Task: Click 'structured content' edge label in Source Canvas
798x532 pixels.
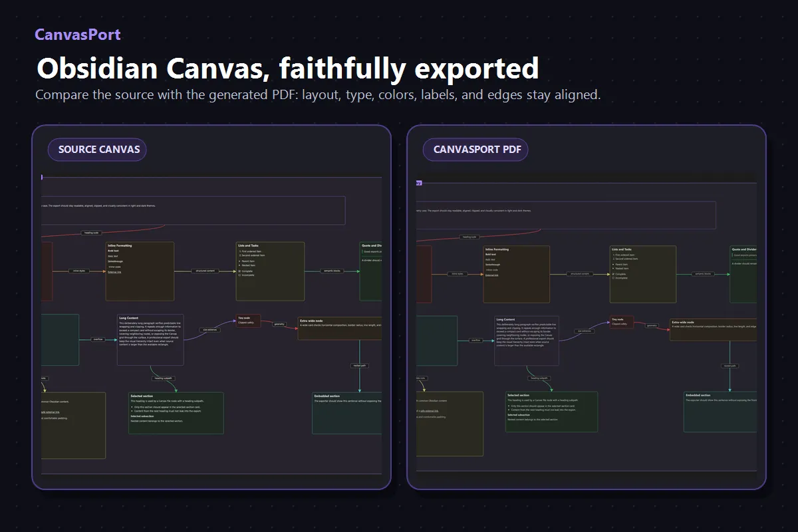Action: pos(205,271)
